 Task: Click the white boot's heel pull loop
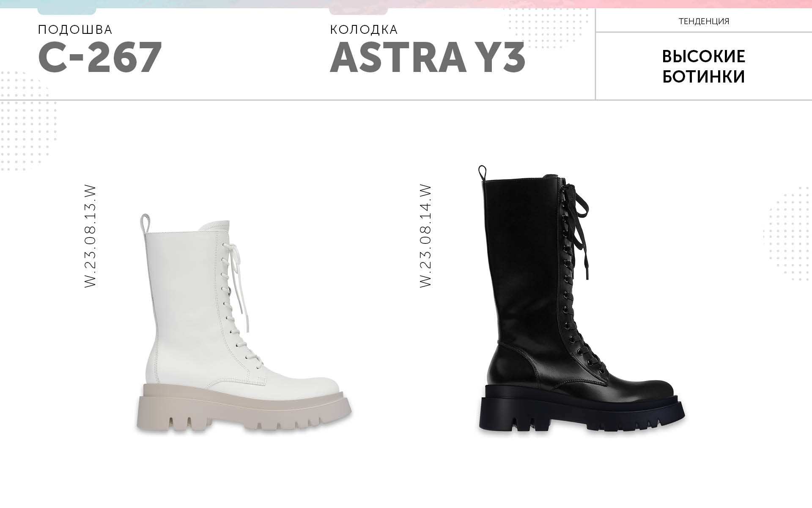(x=144, y=223)
